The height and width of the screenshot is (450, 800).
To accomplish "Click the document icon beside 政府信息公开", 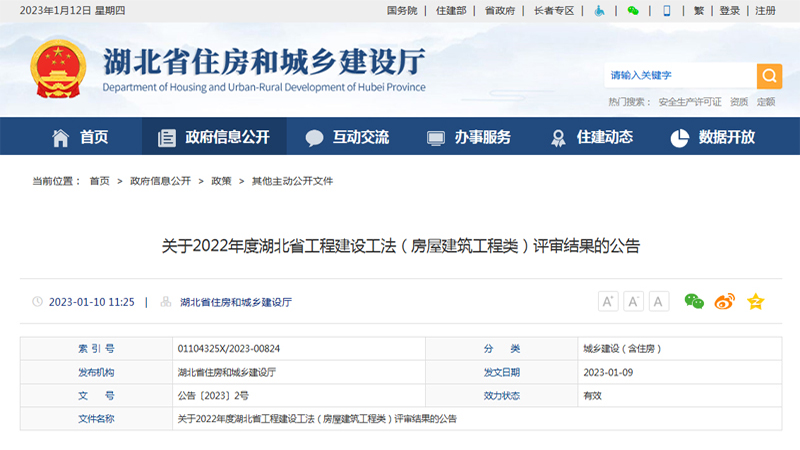I will [167, 138].
